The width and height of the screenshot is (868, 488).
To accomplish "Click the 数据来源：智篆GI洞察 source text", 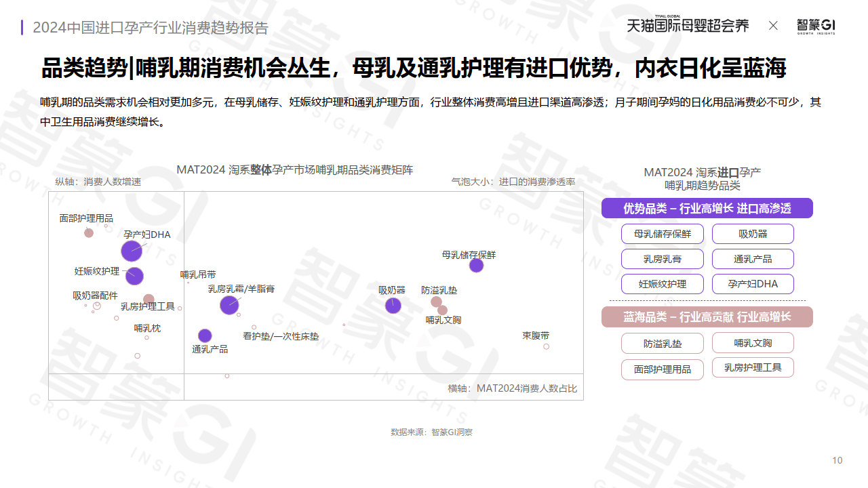I will pyautogui.click(x=431, y=432).
